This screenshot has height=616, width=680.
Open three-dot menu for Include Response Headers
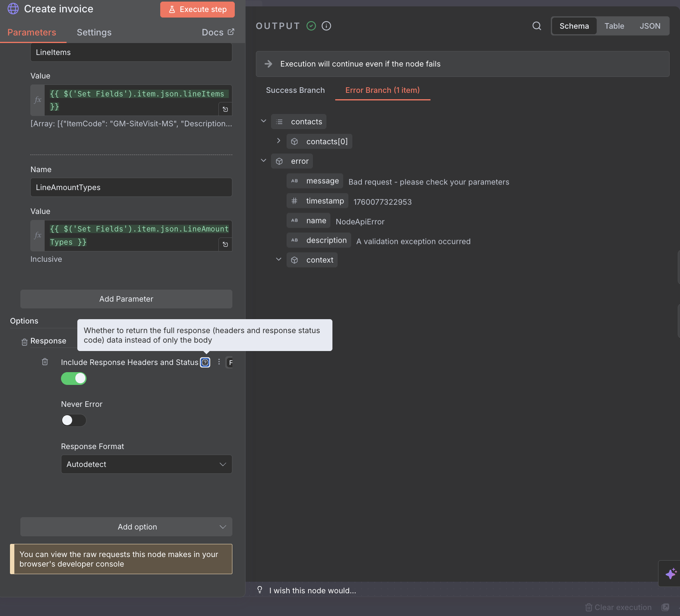[x=219, y=362]
